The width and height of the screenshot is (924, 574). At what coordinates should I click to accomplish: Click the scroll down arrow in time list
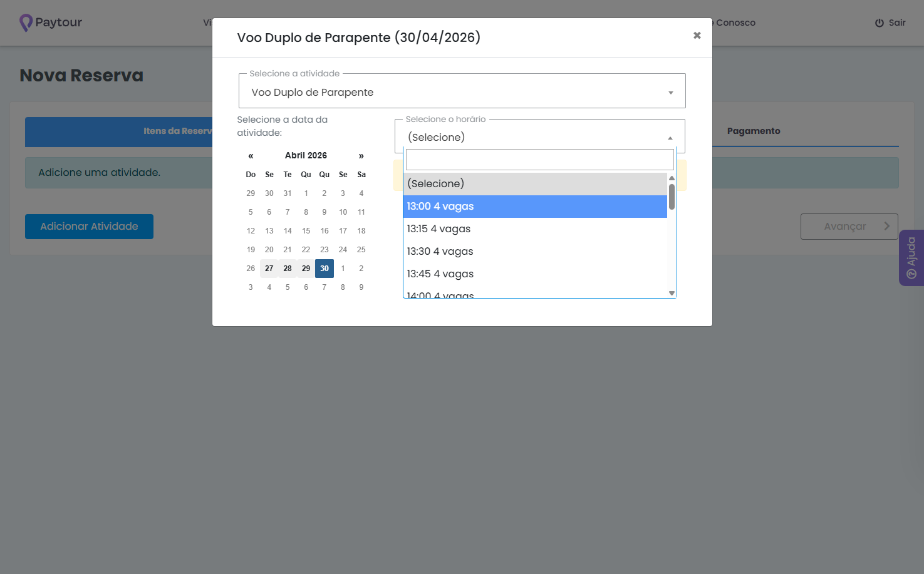[672, 293]
